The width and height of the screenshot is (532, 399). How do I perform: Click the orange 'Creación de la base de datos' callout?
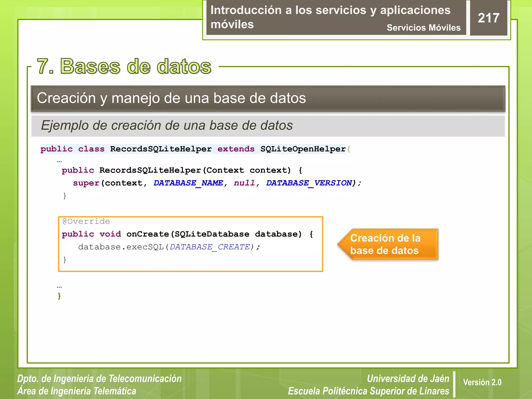[388, 244]
